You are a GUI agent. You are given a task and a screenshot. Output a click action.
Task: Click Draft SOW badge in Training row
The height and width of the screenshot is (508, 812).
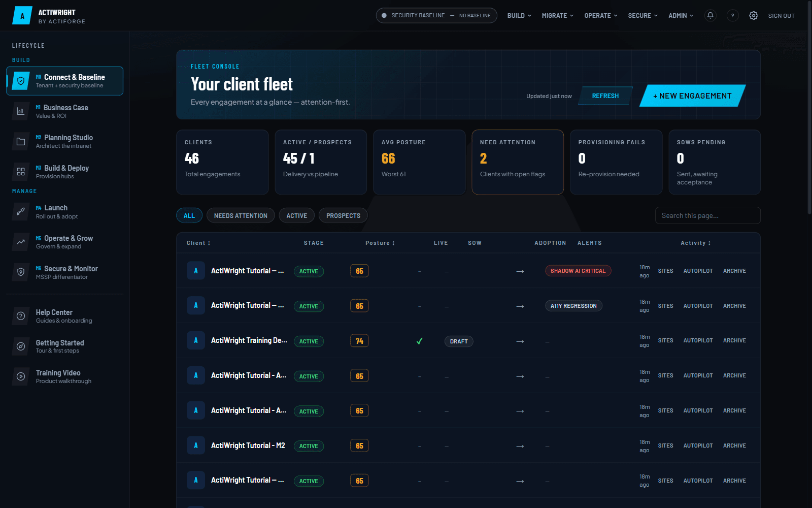click(x=459, y=341)
